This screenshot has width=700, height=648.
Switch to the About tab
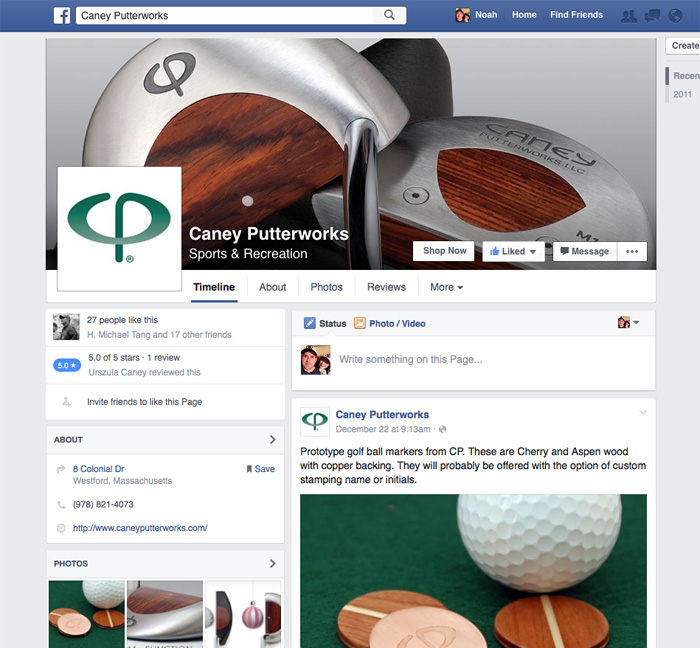(x=272, y=287)
